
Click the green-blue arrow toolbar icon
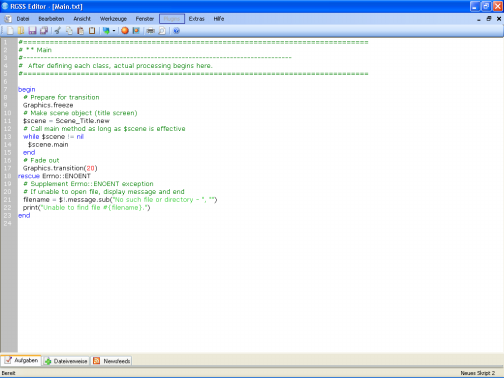106,31
